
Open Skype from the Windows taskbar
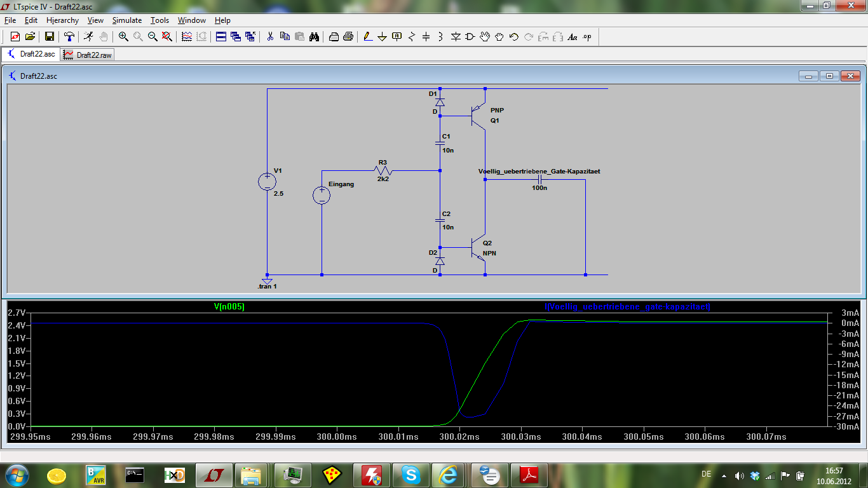[x=411, y=475]
